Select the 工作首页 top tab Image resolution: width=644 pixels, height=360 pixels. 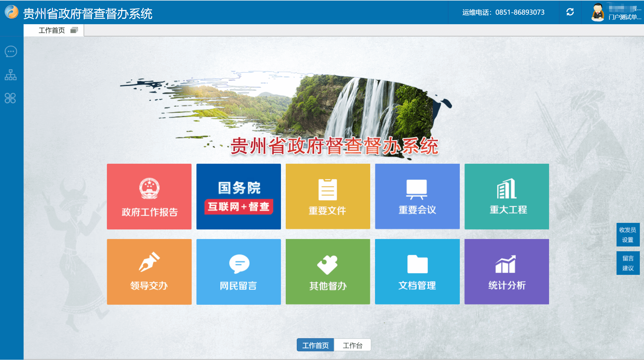coord(54,30)
